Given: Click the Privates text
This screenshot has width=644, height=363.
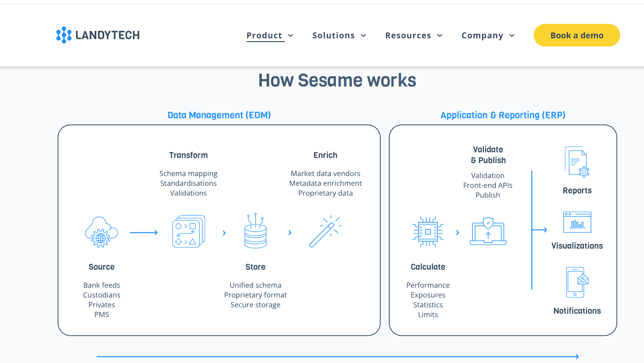Looking at the screenshot, I should click(102, 305).
